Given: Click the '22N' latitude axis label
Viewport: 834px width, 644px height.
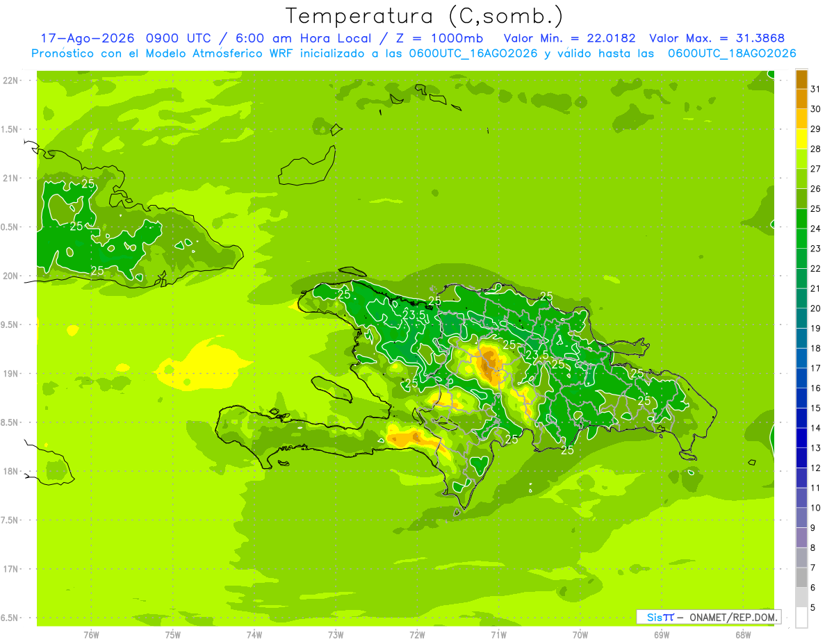Looking at the screenshot, I should point(10,81).
